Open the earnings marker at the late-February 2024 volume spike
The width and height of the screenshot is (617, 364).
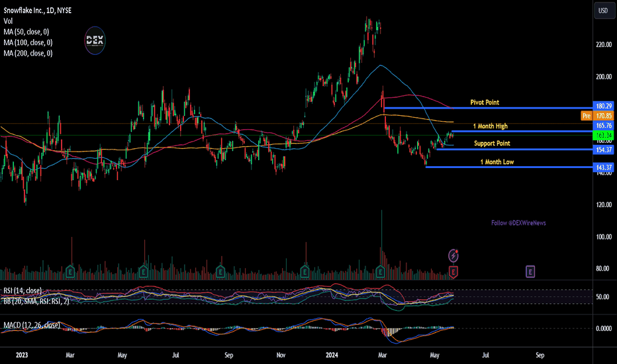click(380, 271)
